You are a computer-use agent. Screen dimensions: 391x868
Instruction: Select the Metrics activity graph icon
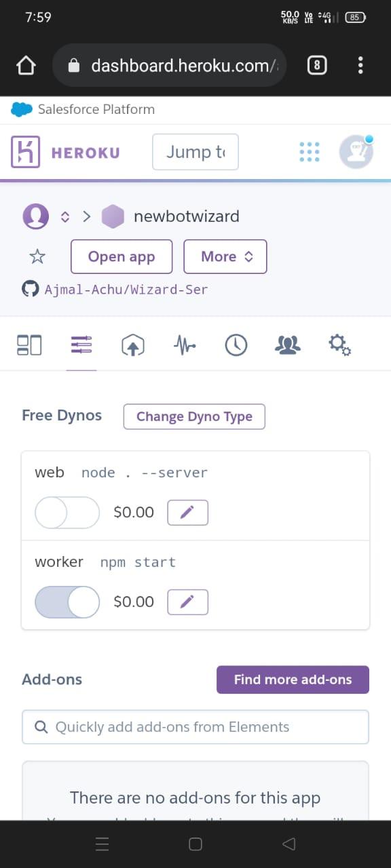click(185, 344)
